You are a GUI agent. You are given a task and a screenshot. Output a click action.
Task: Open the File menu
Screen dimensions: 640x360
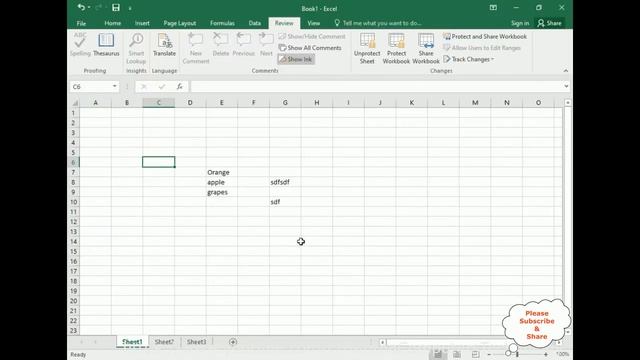[x=81, y=23]
